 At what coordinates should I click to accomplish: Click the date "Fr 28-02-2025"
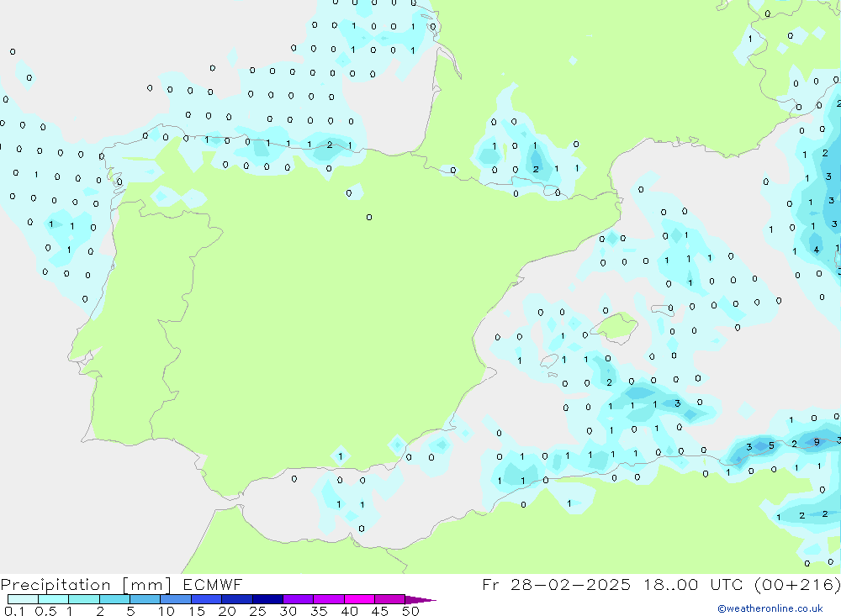pos(556,584)
